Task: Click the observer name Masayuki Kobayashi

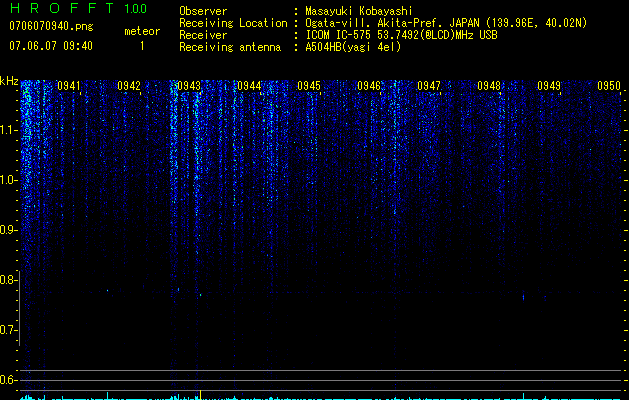Action: [x=359, y=11]
